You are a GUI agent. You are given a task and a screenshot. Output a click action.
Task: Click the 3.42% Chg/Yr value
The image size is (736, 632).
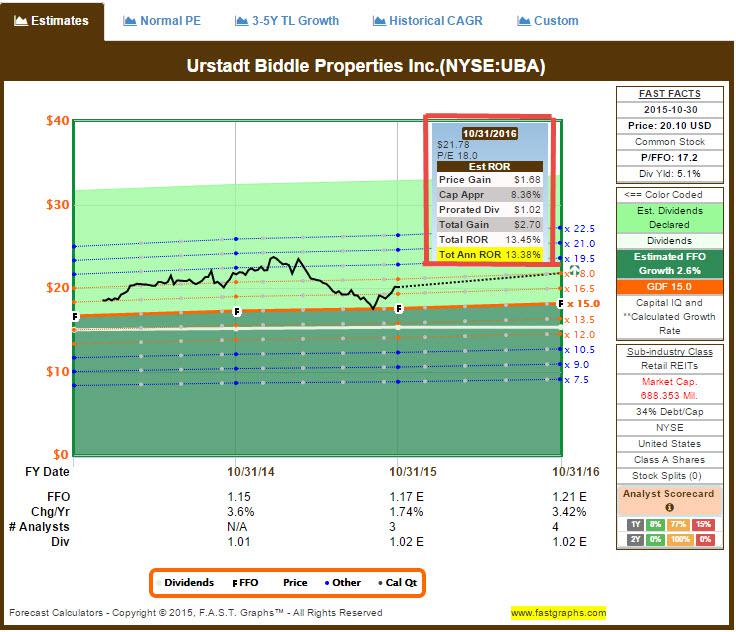[569, 512]
